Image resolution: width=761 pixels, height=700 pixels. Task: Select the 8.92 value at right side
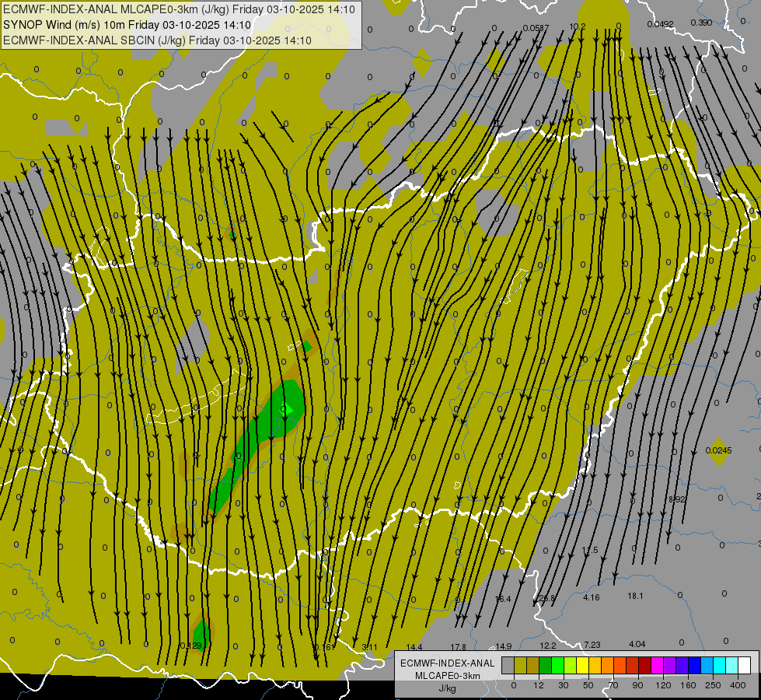click(x=676, y=499)
